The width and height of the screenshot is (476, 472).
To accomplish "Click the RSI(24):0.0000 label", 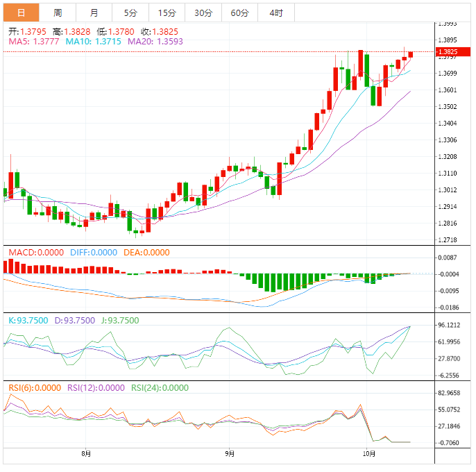I will pyautogui.click(x=160, y=388).
